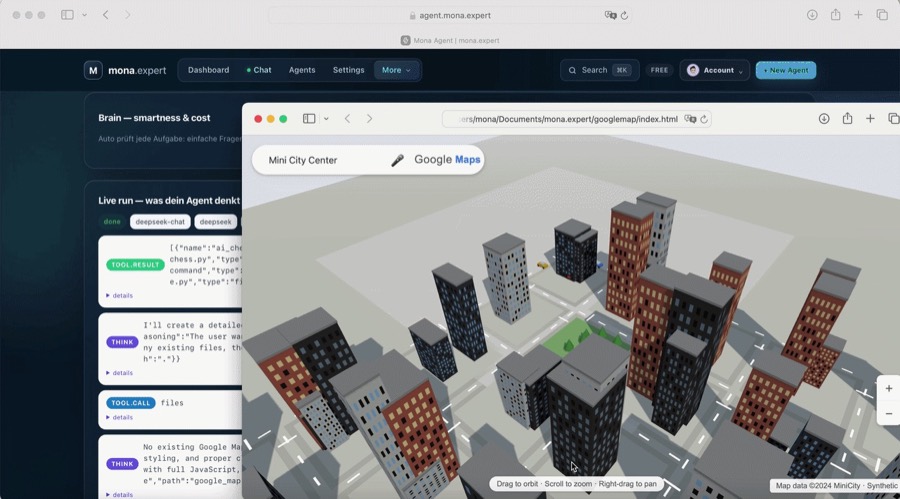Click the green park in the city map
The height and width of the screenshot is (499, 900).
pyautogui.click(x=576, y=336)
